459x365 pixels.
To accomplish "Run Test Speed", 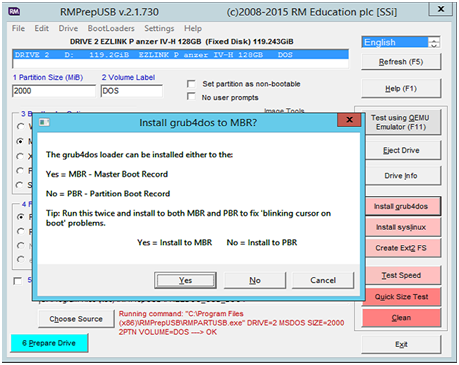I will (x=403, y=275).
